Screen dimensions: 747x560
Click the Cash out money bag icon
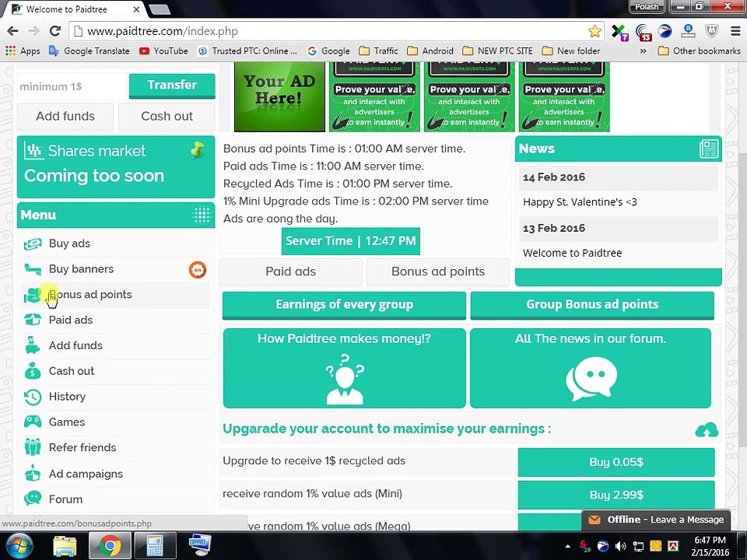(x=33, y=371)
